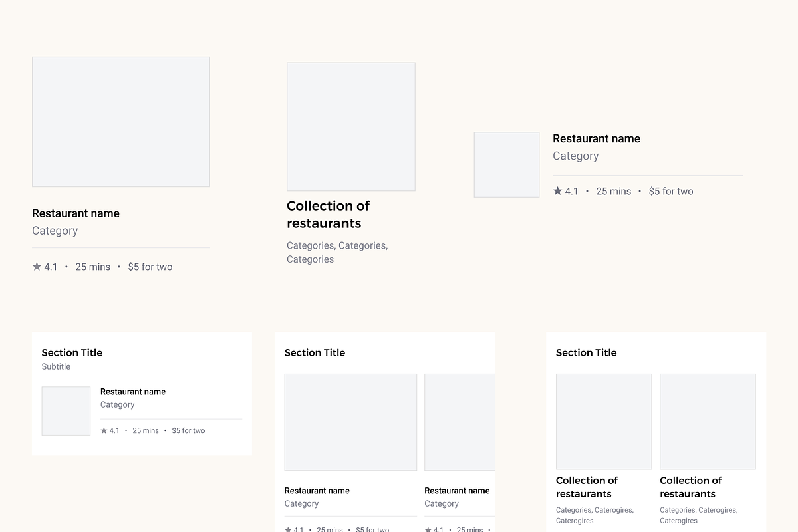Select Restaurant name in the horizontal card layout
The image size is (798, 532).
click(x=596, y=138)
